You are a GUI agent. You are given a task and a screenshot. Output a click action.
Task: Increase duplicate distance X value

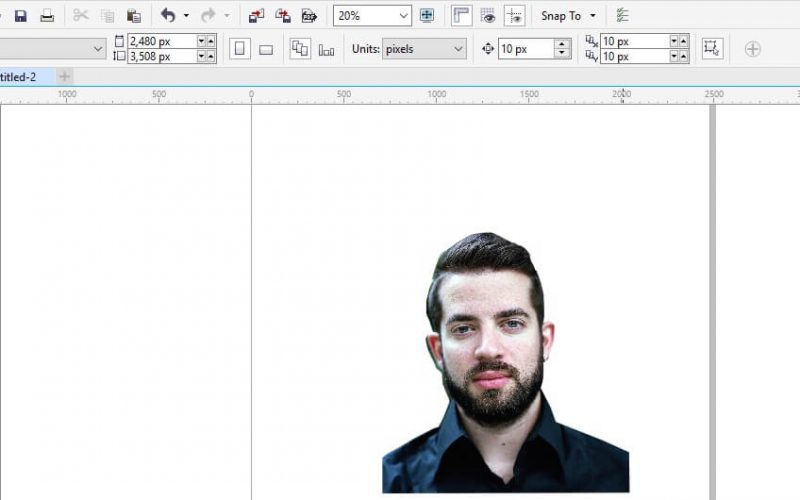684,41
